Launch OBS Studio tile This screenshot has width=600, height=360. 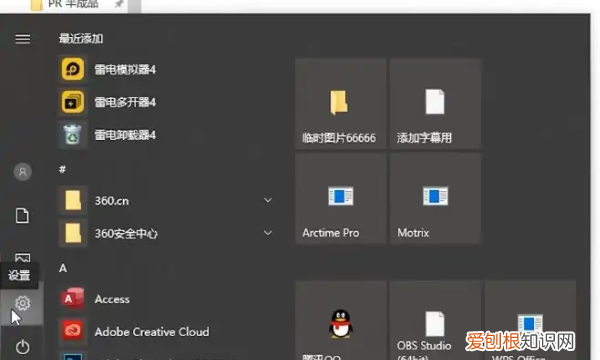[x=435, y=321]
